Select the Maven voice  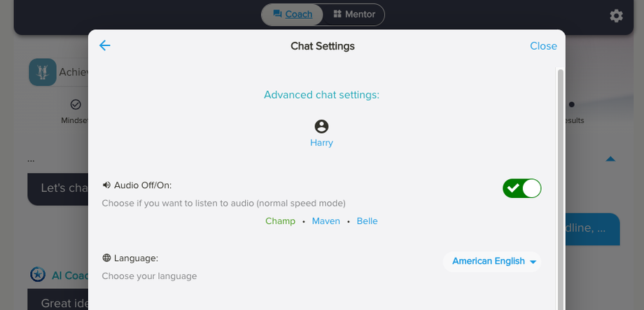tap(325, 221)
